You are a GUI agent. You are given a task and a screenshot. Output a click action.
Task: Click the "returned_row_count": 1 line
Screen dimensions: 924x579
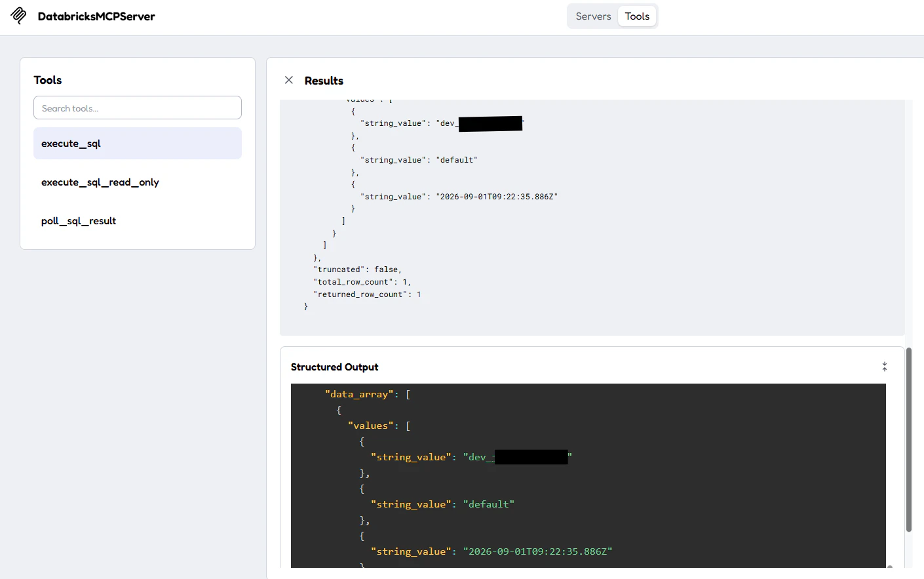pyautogui.click(x=367, y=294)
